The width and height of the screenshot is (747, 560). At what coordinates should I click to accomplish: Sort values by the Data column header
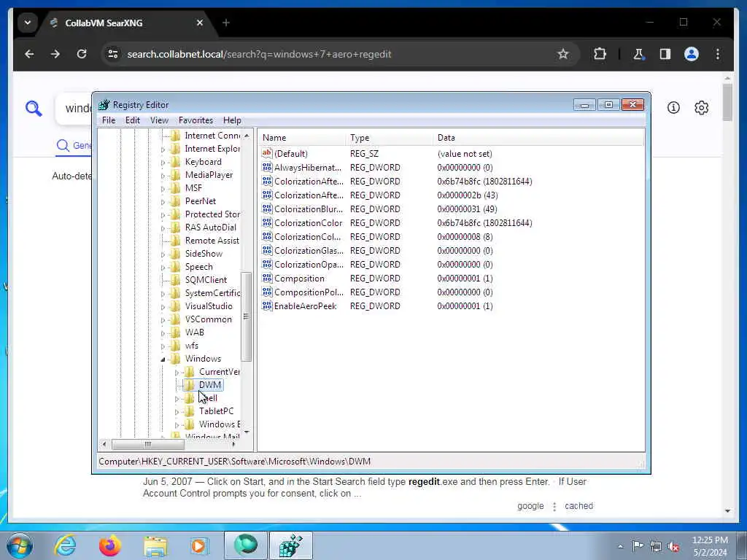pos(539,138)
